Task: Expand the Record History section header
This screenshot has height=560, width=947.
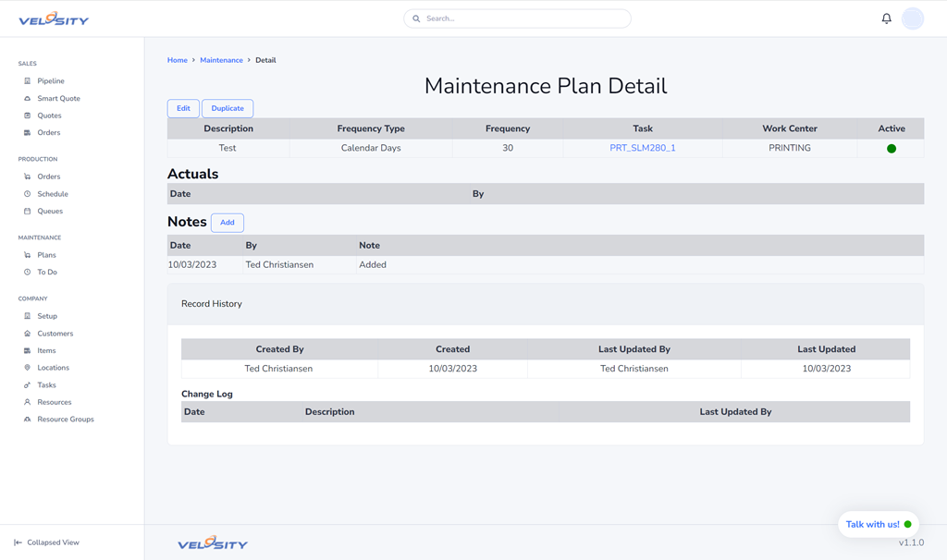Action: 212,304
